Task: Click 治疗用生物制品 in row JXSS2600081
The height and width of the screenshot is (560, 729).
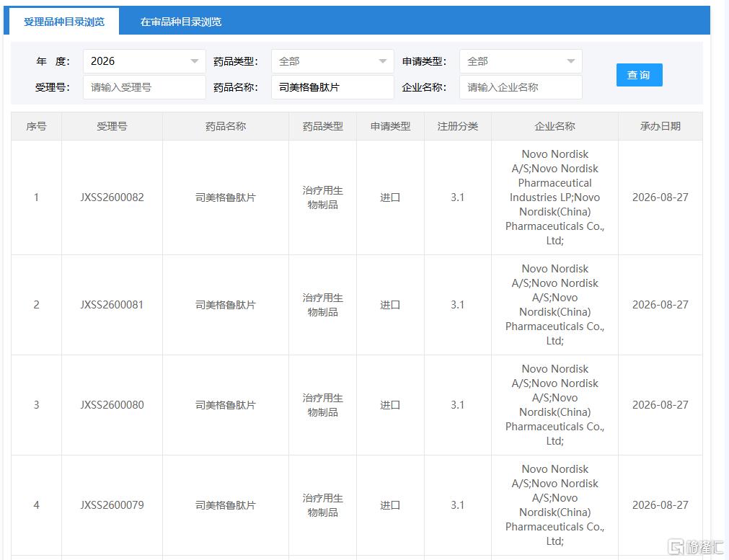Action: click(322, 305)
